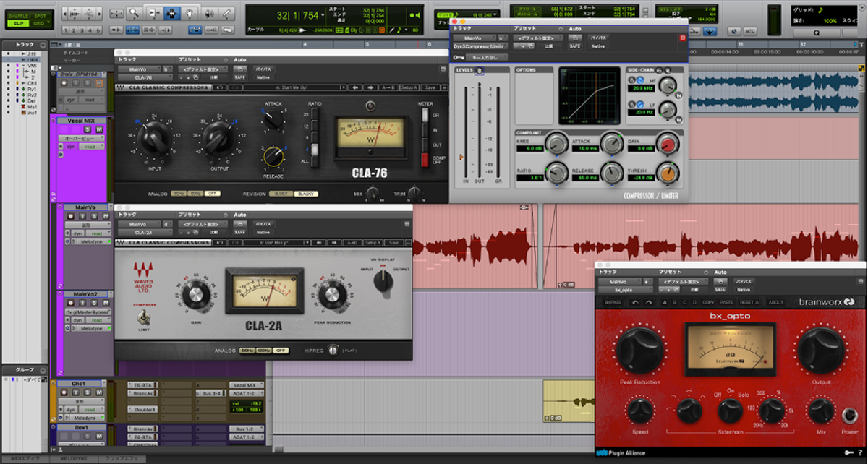Open CLA-76 default settings preset dropdown

(202, 69)
